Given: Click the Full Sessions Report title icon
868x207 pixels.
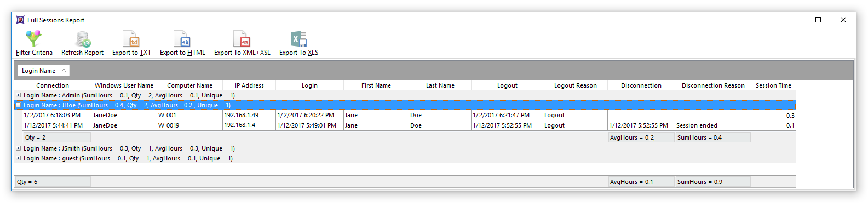Looking at the screenshot, I should (20, 20).
